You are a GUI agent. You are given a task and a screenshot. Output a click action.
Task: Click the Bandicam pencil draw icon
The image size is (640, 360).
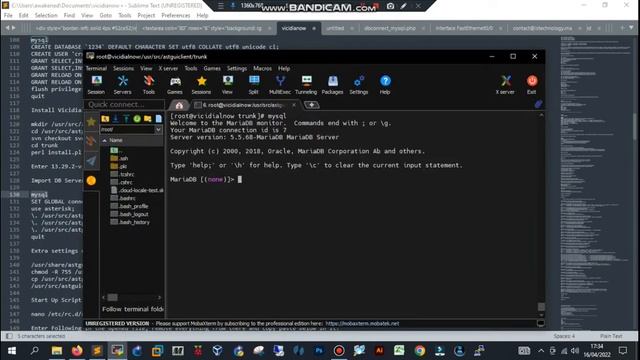click(404, 6)
